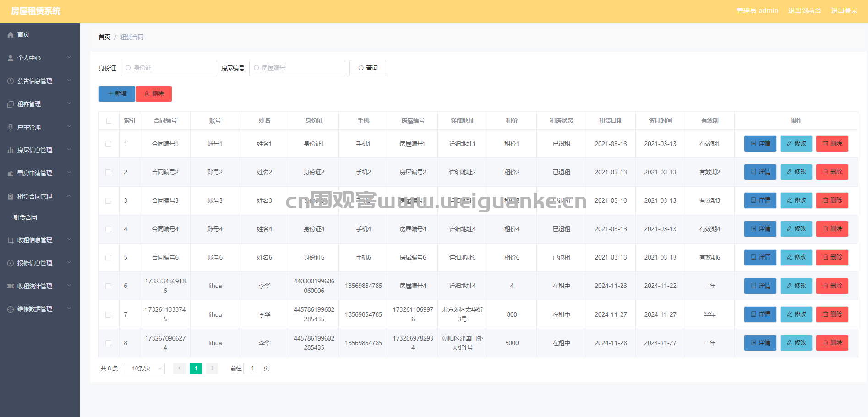Screen dimensions: 868x417
Task: Click the next page arrow in the pagination
Action: tap(212, 368)
